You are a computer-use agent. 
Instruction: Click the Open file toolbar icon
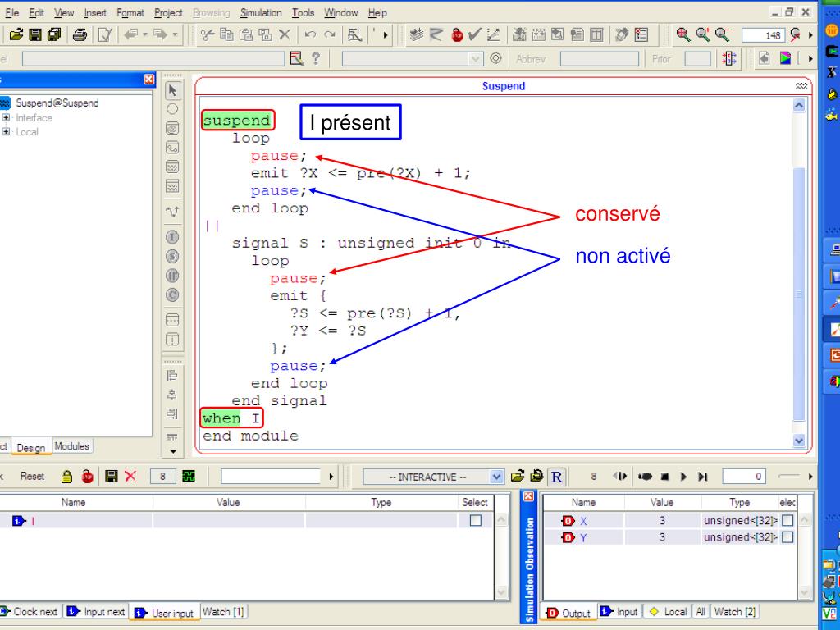(x=16, y=34)
